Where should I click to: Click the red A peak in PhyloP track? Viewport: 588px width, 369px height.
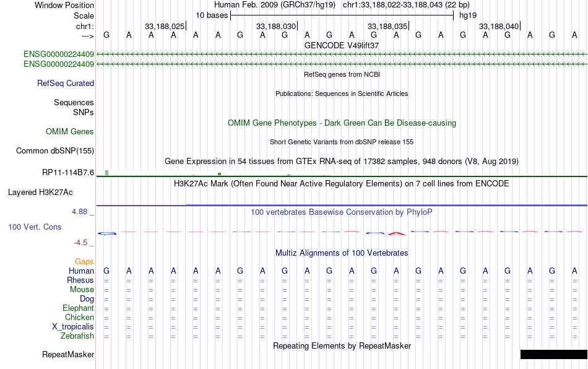[x=397, y=233]
